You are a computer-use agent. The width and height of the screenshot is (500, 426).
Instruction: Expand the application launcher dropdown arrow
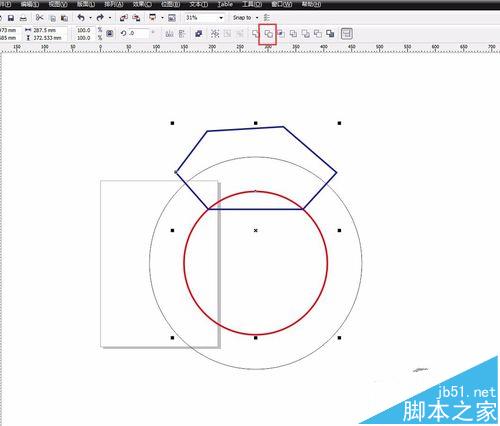pos(162,18)
